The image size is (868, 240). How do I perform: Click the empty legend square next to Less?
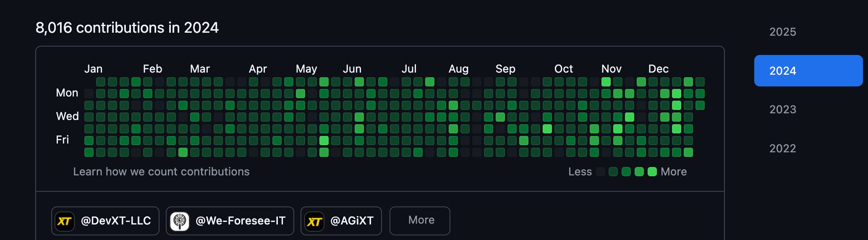point(601,172)
